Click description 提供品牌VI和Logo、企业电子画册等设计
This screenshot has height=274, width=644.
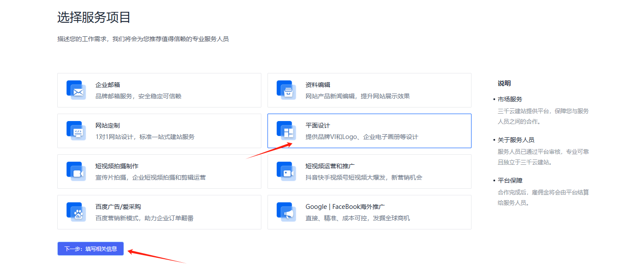click(362, 137)
